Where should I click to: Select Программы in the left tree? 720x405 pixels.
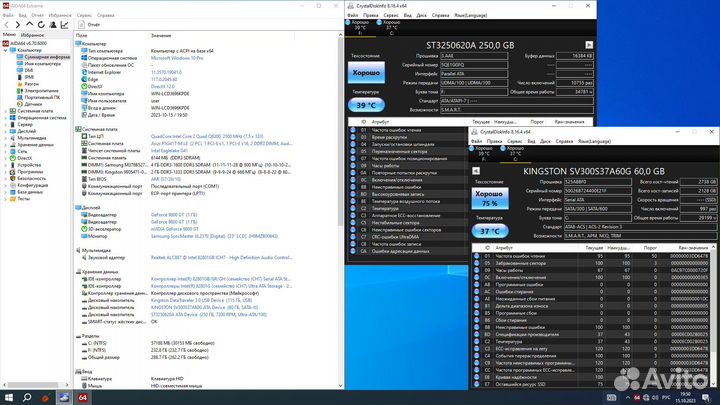30,172
